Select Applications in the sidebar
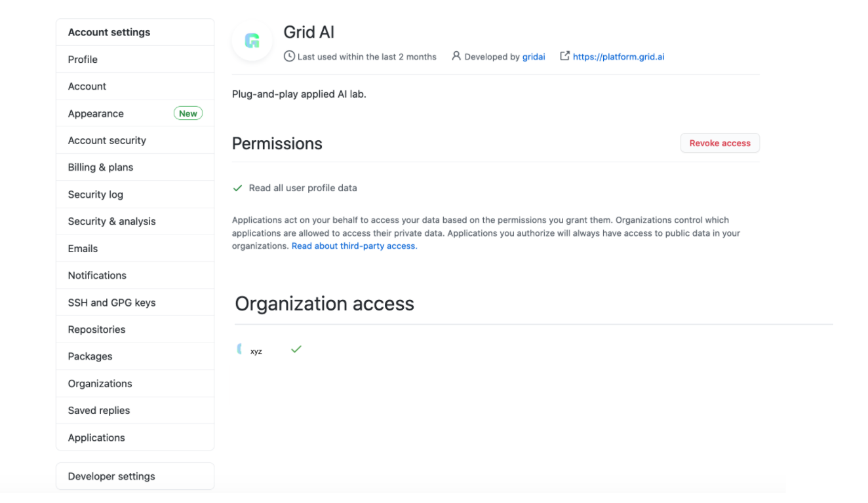The image size is (868, 503). 135,438
